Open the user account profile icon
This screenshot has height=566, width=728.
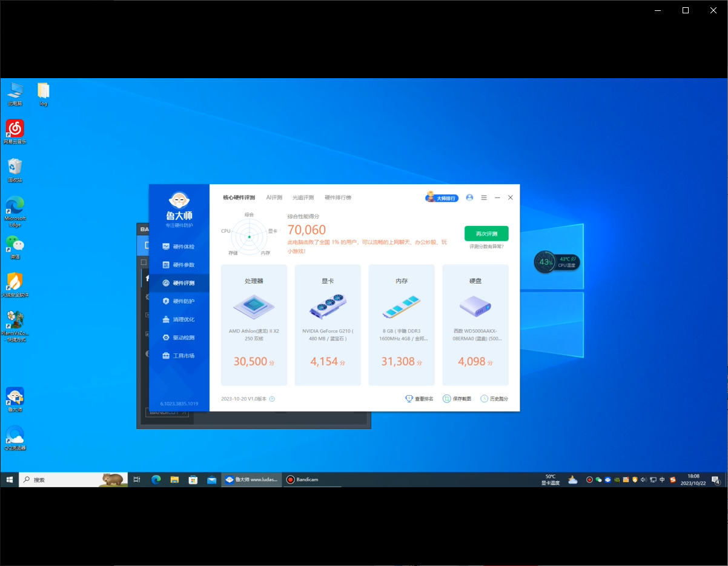pyautogui.click(x=469, y=198)
